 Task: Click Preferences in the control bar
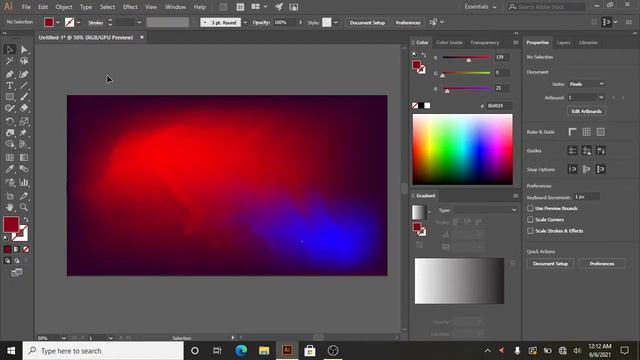coord(408,22)
